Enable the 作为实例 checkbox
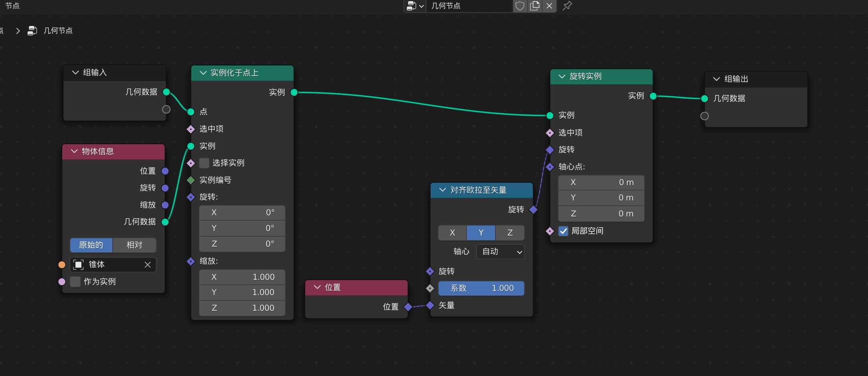This screenshot has height=376, width=868. coord(76,282)
